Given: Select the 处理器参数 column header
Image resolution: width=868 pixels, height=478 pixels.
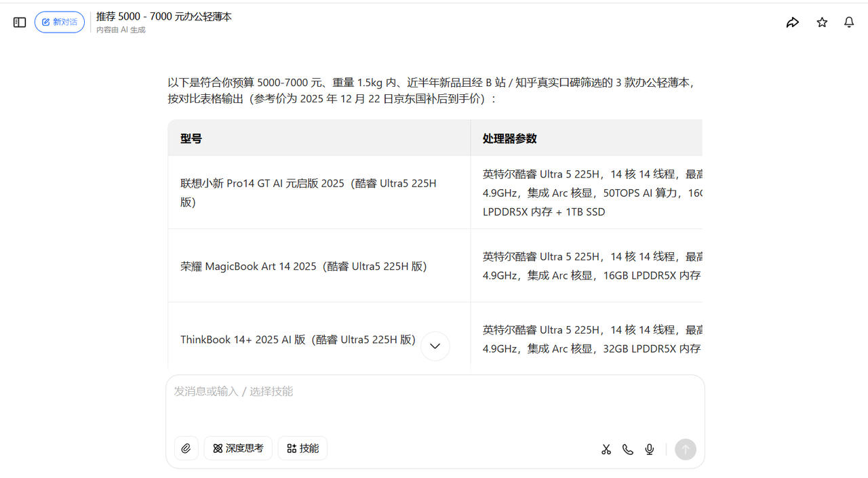Looking at the screenshot, I should (x=587, y=138).
